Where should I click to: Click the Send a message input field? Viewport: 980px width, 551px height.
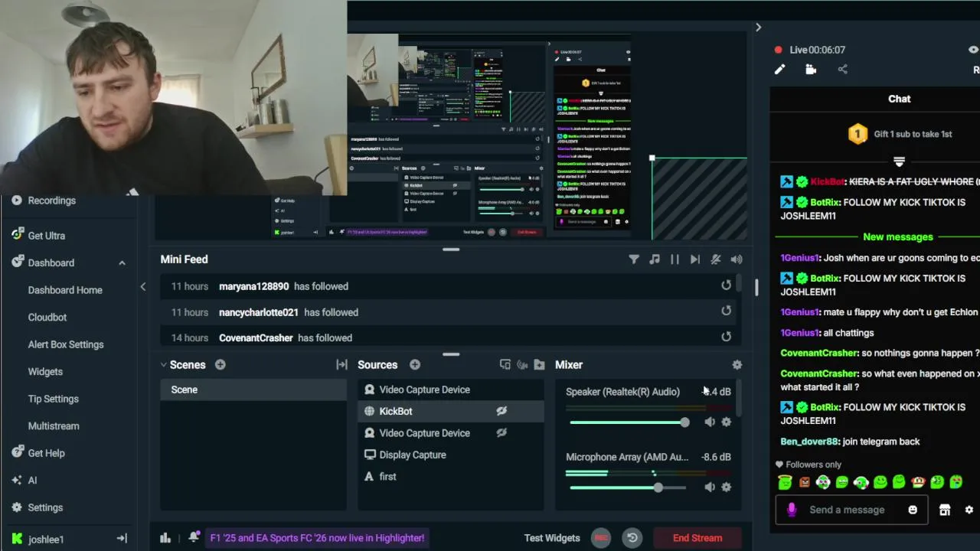pos(847,510)
